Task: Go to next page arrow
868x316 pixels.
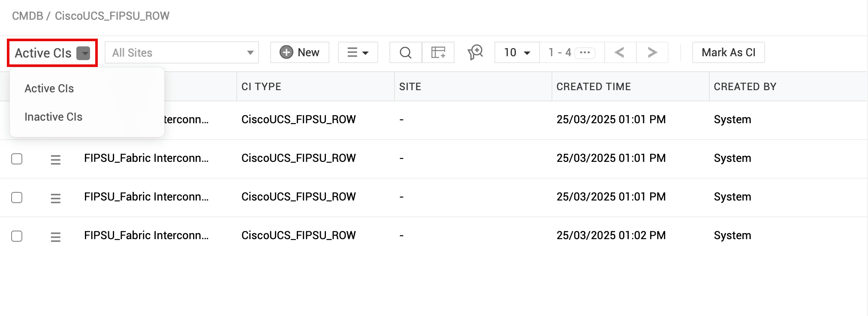Action: tap(652, 53)
